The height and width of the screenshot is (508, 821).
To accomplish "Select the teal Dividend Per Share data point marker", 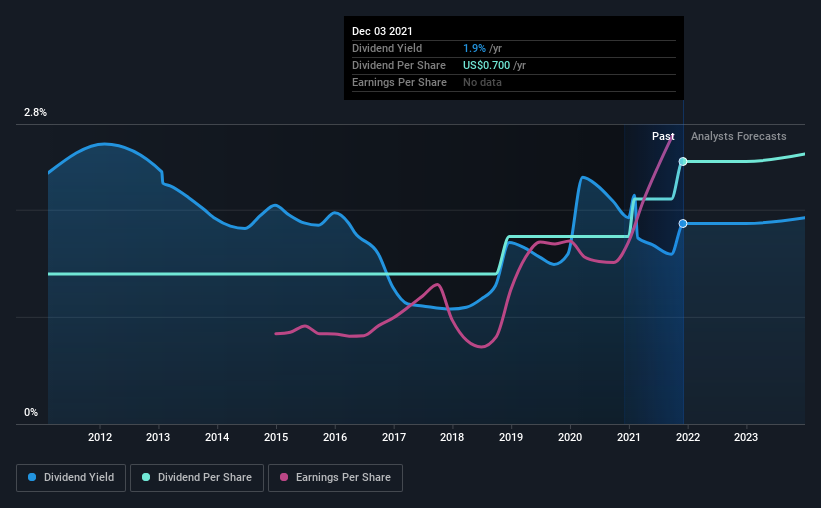I will 683,161.
